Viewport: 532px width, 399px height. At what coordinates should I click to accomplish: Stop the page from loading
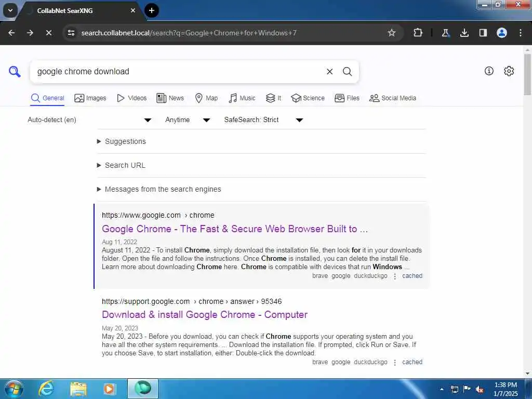coord(49,33)
